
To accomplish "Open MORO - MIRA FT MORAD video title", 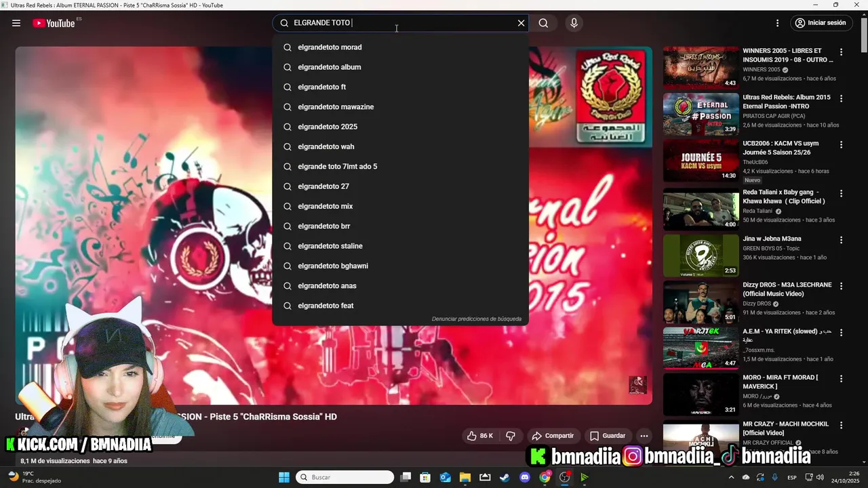I will [x=781, y=382].
